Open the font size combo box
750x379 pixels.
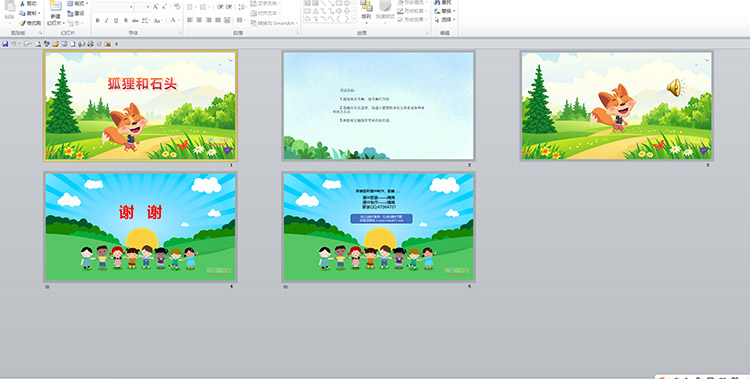[x=143, y=7]
